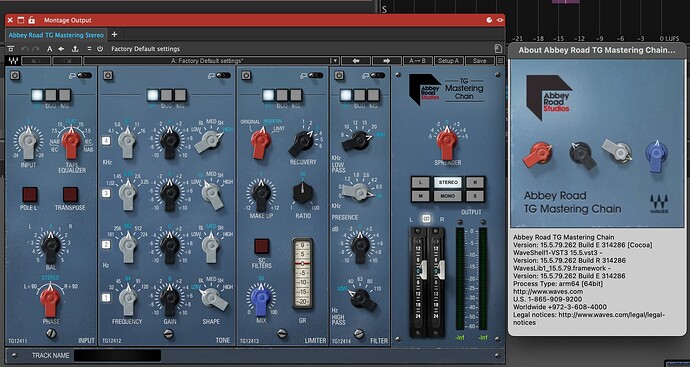Click the letter A icon in host toolbar
Image resolution: width=690 pixels, height=367 pixels.
[50, 49]
